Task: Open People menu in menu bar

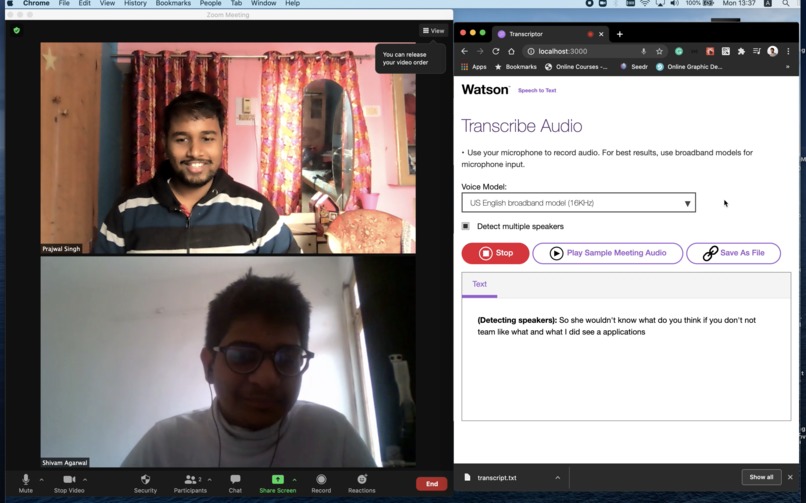Action: coord(210,3)
